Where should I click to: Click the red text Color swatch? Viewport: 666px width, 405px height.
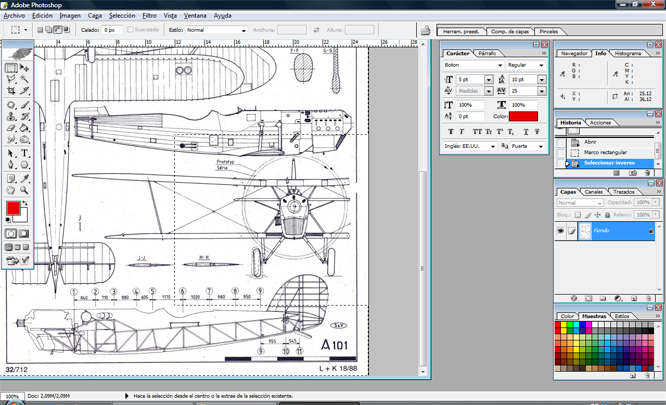pyautogui.click(x=524, y=117)
